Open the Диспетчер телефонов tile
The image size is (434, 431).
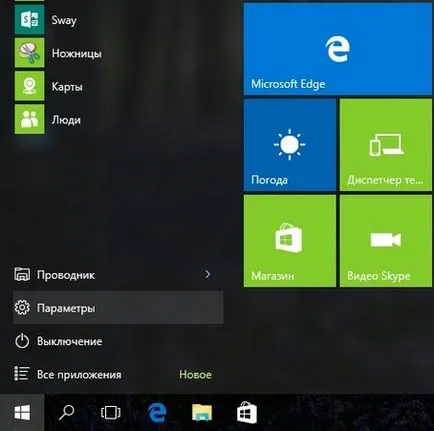click(386, 145)
